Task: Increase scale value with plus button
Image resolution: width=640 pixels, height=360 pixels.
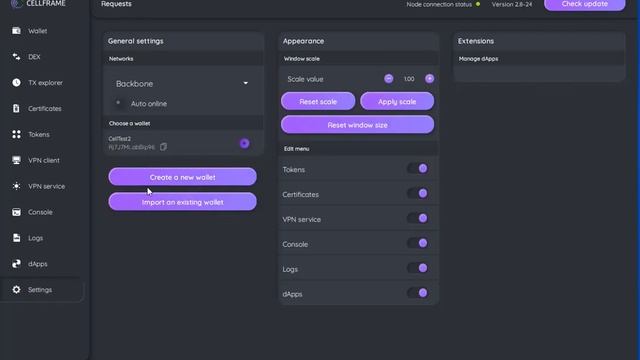Action: coord(429,79)
